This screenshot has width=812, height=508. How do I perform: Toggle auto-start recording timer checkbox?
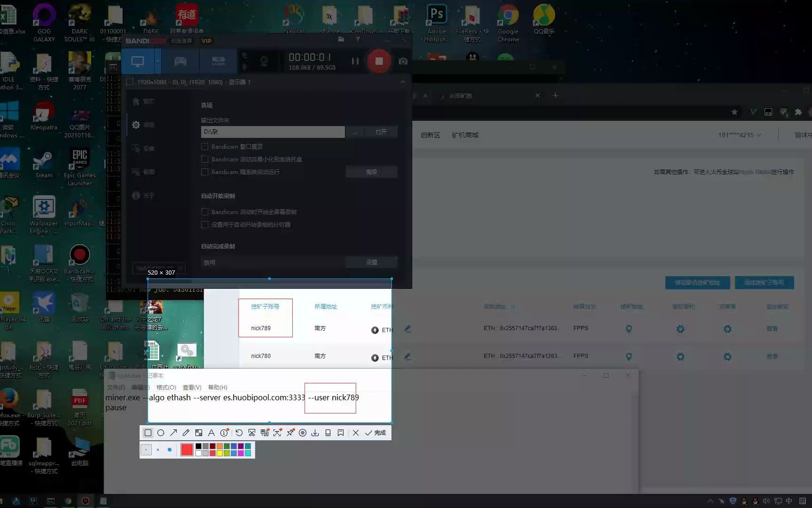tap(205, 225)
